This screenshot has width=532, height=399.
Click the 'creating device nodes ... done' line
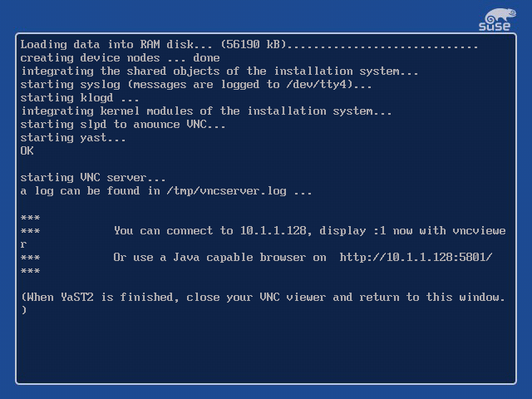coord(120,57)
